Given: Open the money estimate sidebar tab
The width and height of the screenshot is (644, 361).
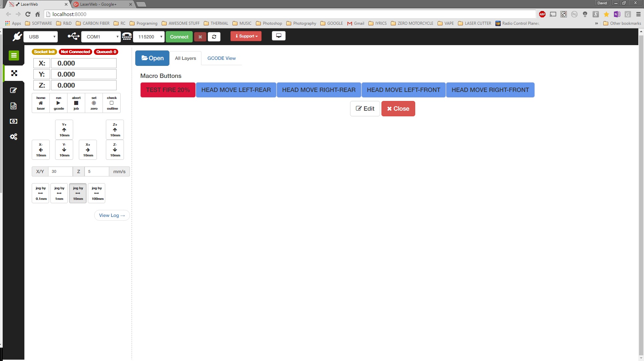Looking at the screenshot, I should coord(14,121).
